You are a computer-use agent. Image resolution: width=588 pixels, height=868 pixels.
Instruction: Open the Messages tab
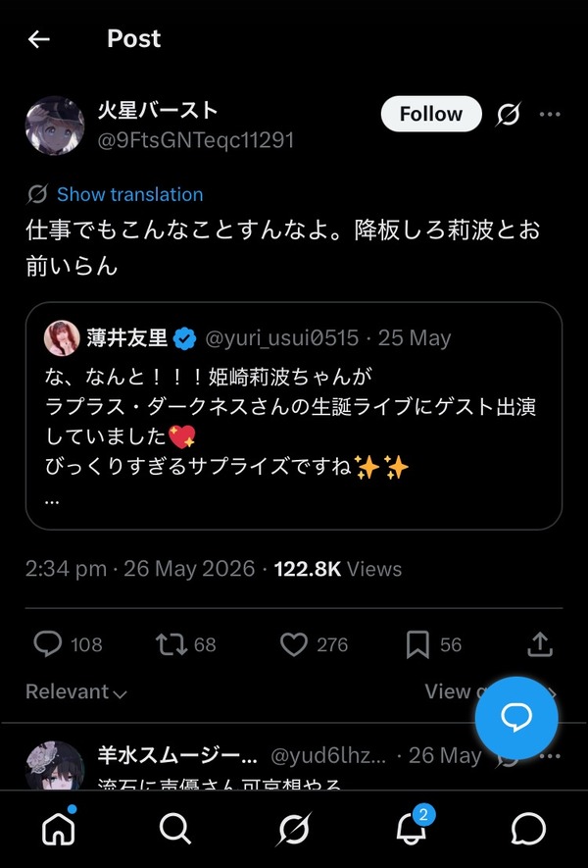click(529, 829)
